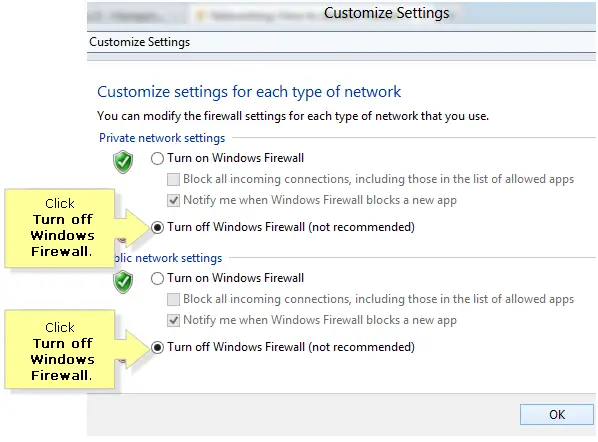
Task: Select Turn on Windows Firewall for Private network
Action: [157, 158]
